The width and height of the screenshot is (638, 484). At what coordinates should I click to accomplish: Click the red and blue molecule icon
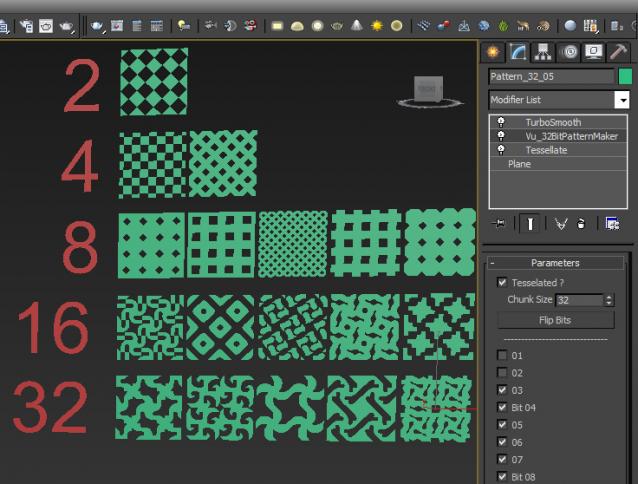tap(443, 26)
